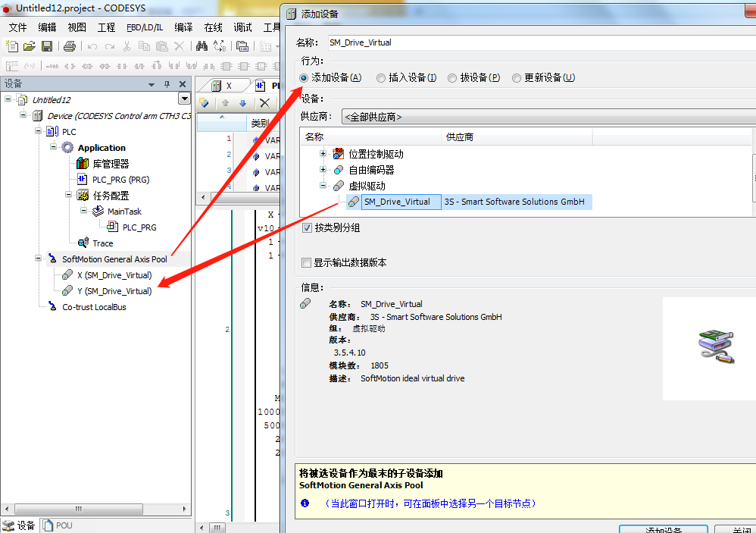Select Co-trust LocalBus node

pyautogui.click(x=94, y=307)
